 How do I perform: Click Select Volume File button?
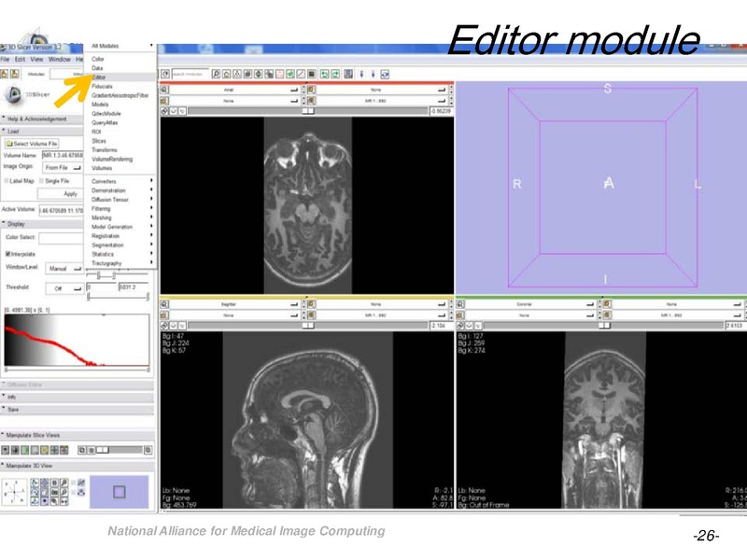32,144
